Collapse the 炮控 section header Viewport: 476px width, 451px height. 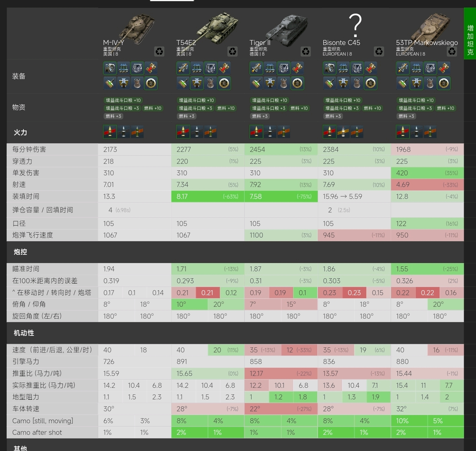tap(20, 252)
